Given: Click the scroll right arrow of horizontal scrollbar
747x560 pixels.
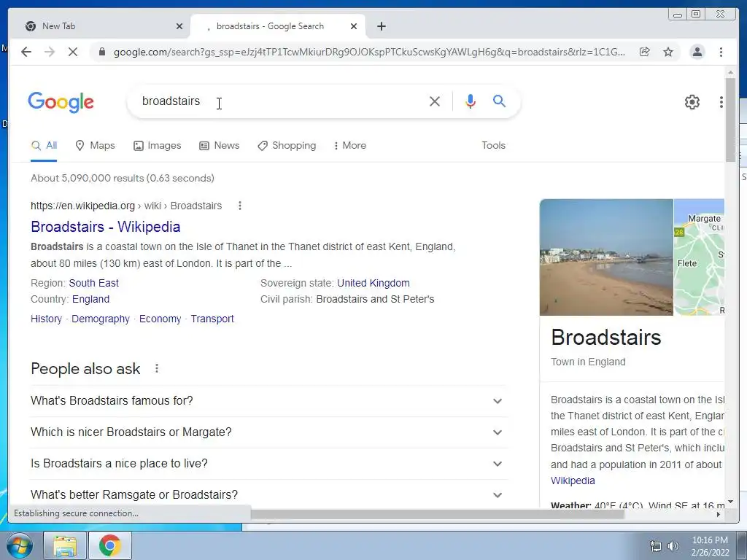Looking at the screenshot, I should tap(718, 514).
